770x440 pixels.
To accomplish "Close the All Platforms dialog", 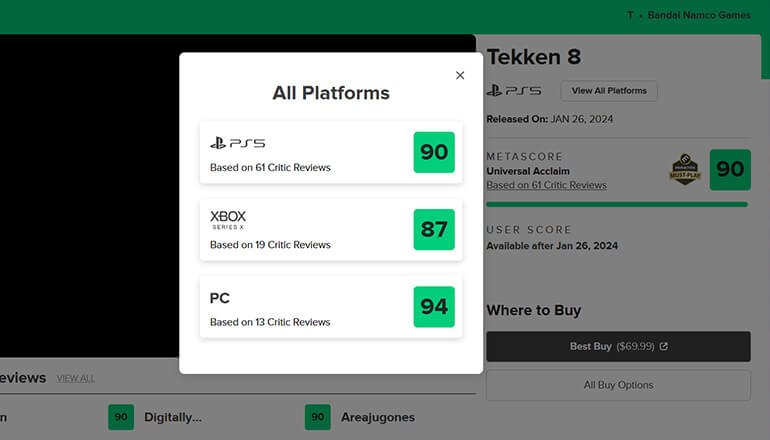I will coord(460,75).
